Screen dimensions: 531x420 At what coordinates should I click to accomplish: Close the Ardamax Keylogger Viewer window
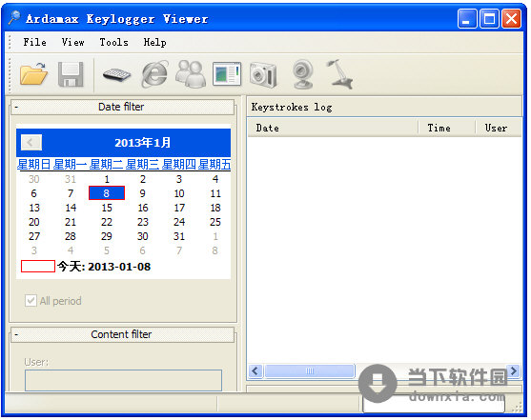[511, 19]
